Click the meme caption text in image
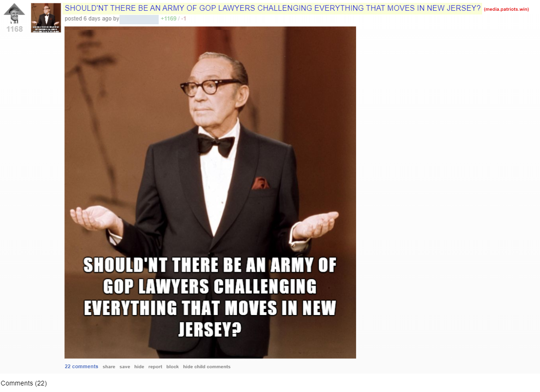540x392 pixels. point(210,297)
